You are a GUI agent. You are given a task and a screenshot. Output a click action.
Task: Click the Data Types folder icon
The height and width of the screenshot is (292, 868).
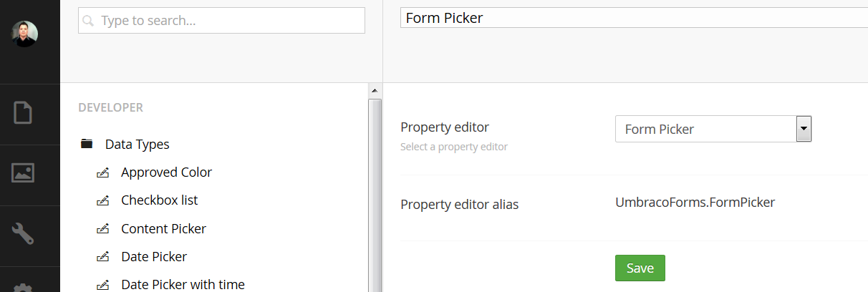[87, 144]
